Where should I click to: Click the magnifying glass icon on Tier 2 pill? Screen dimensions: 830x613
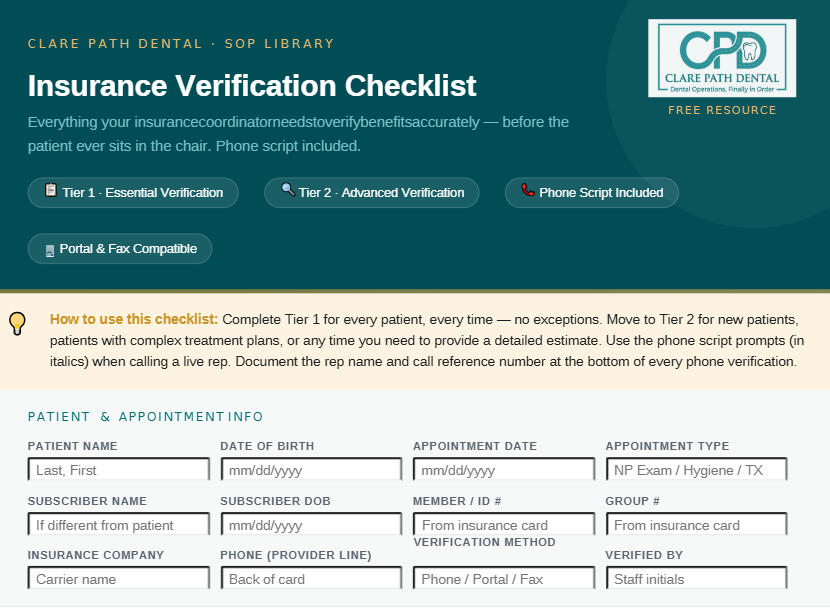coord(287,190)
